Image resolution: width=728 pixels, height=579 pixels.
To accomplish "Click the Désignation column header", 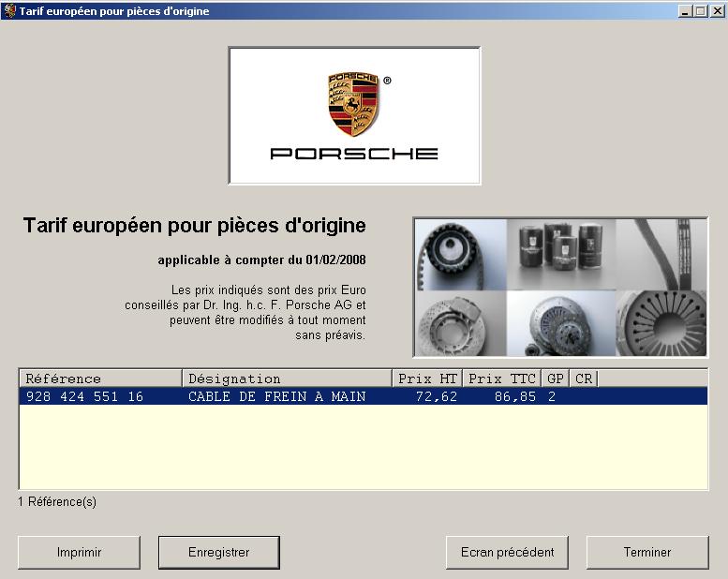I will click(x=288, y=379).
